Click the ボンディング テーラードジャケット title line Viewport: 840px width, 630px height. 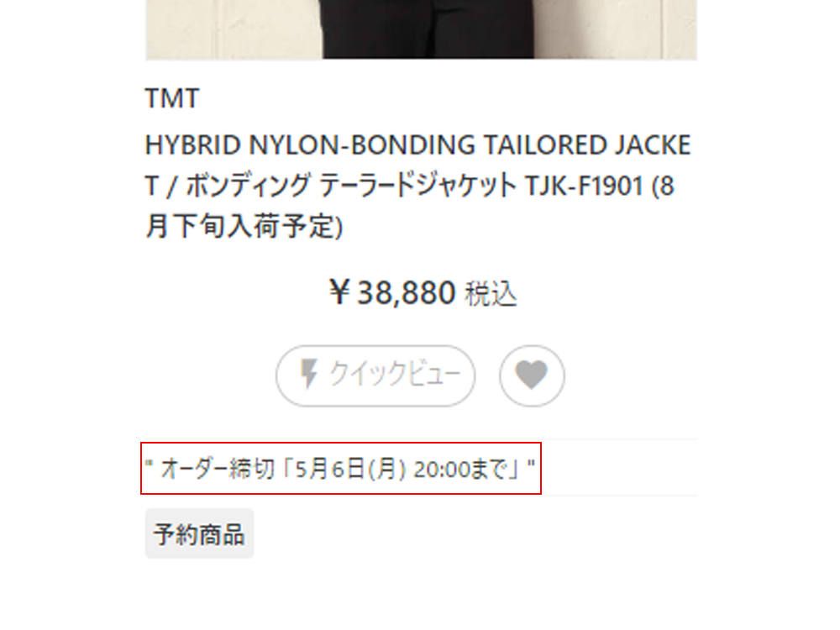pyautogui.click(x=351, y=186)
